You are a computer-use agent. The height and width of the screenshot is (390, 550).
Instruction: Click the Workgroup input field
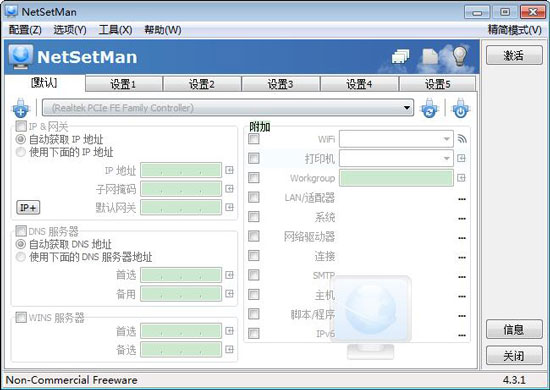point(396,178)
